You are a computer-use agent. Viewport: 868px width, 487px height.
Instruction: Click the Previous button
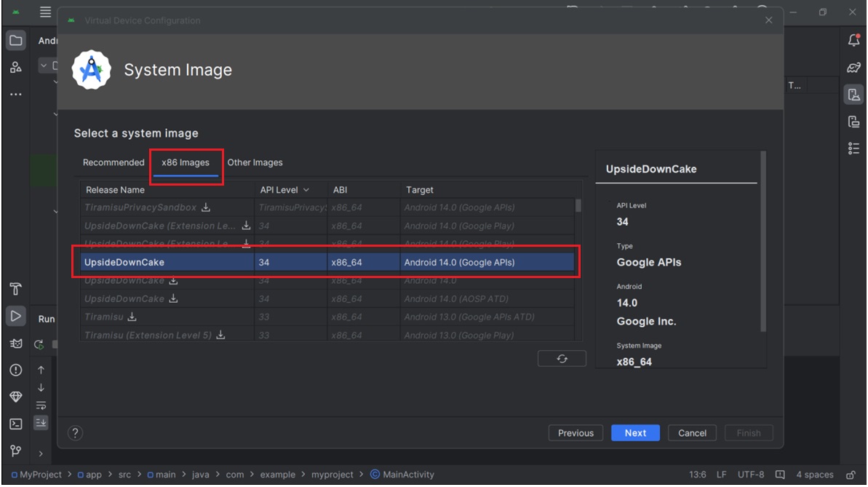coord(576,433)
